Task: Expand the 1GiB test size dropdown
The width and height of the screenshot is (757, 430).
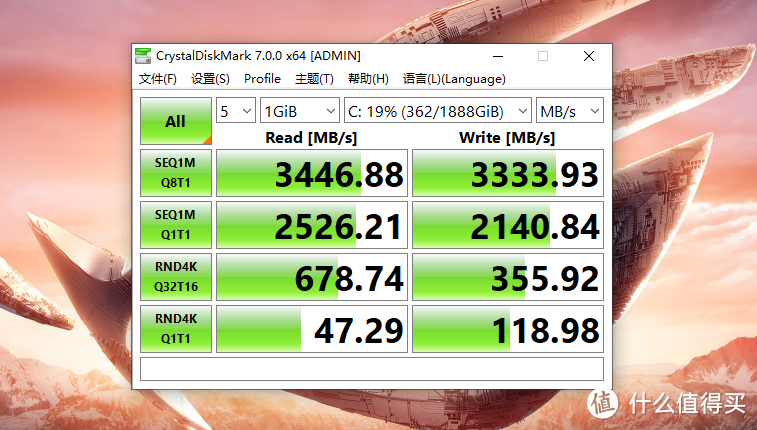Action: click(x=299, y=111)
